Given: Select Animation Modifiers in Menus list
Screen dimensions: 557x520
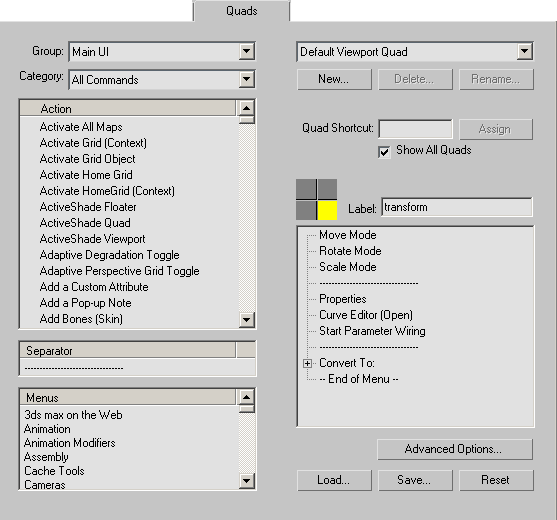Looking at the screenshot, I should click(x=70, y=443).
